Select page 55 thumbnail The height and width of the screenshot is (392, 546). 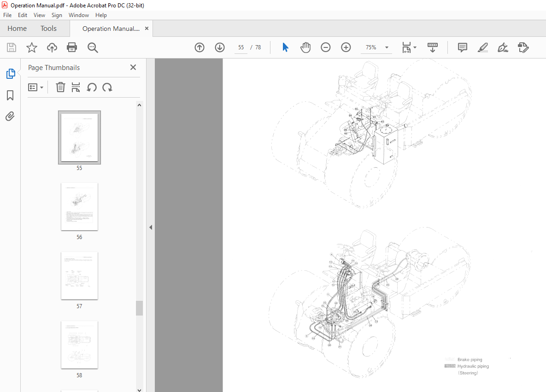[79, 137]
